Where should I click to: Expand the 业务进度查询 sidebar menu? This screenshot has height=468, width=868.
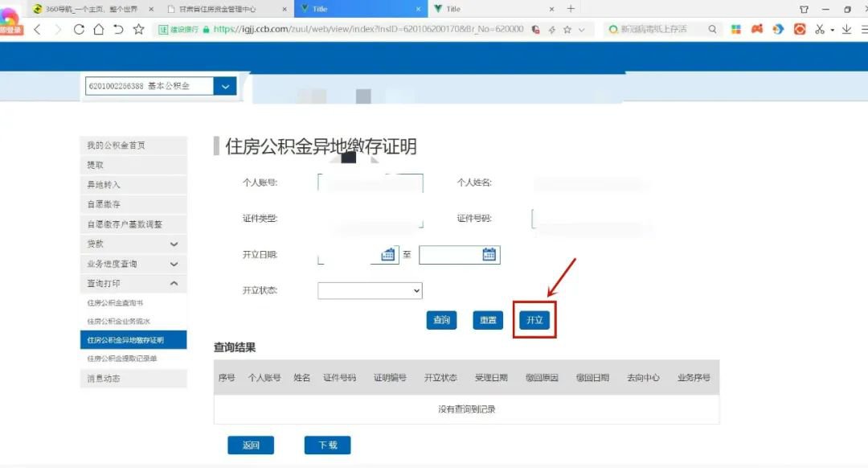click(133, 264)
